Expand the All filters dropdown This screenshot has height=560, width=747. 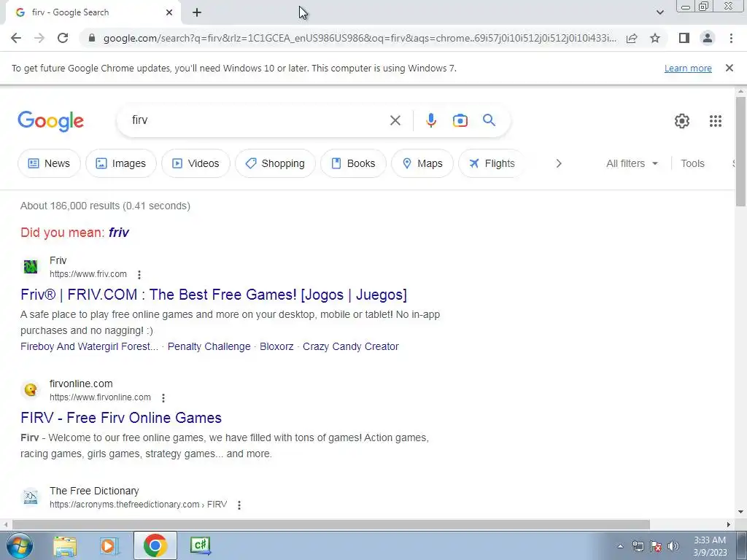(x=632, y=163)
